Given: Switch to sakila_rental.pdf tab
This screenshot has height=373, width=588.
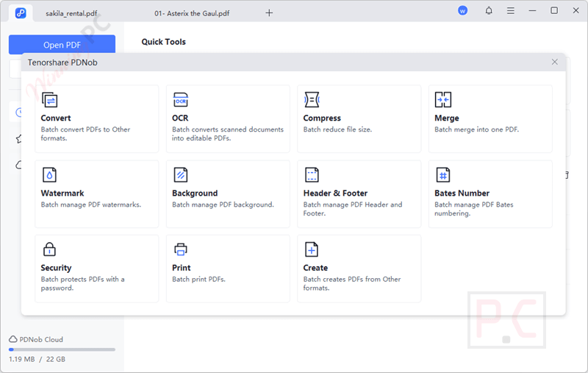Looking at the screenshot, I should point(71,13).
